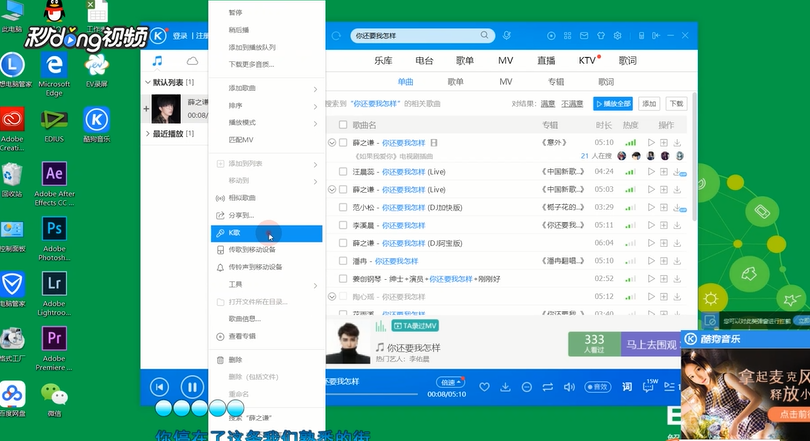810x441 pixels.
Task: Tick the select-all checkbox beside 歌曲名
Action: point(343,124)
